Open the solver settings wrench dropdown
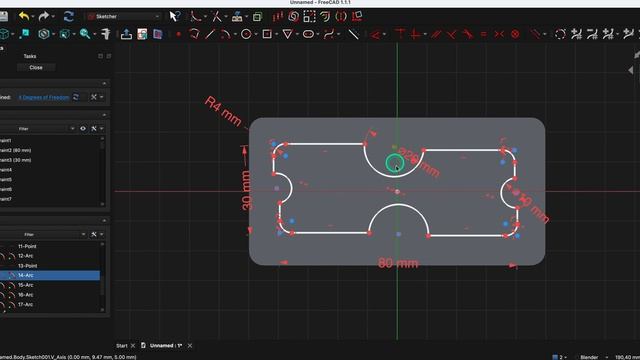Image resolution: width=640 pixels, height=360 pixels. [x=97, y=97]
